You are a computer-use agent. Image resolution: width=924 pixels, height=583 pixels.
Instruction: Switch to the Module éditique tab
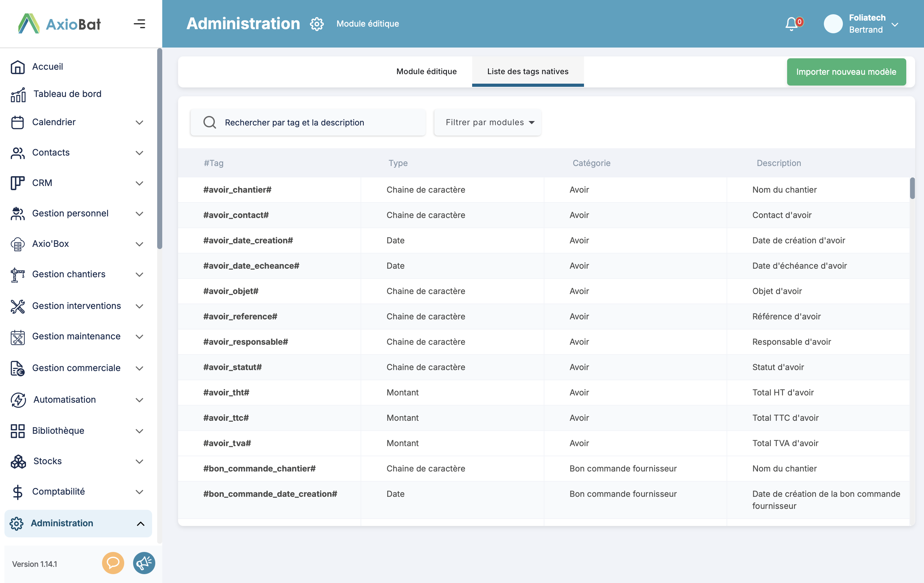coord(426,71)
